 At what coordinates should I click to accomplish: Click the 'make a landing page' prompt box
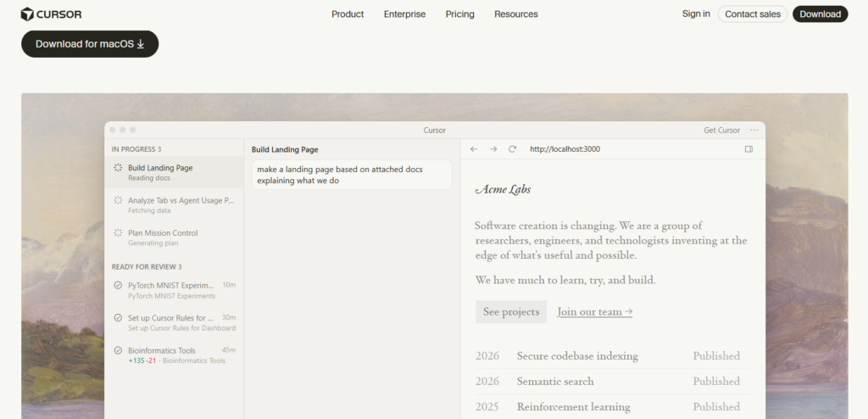tap(352, 175)
